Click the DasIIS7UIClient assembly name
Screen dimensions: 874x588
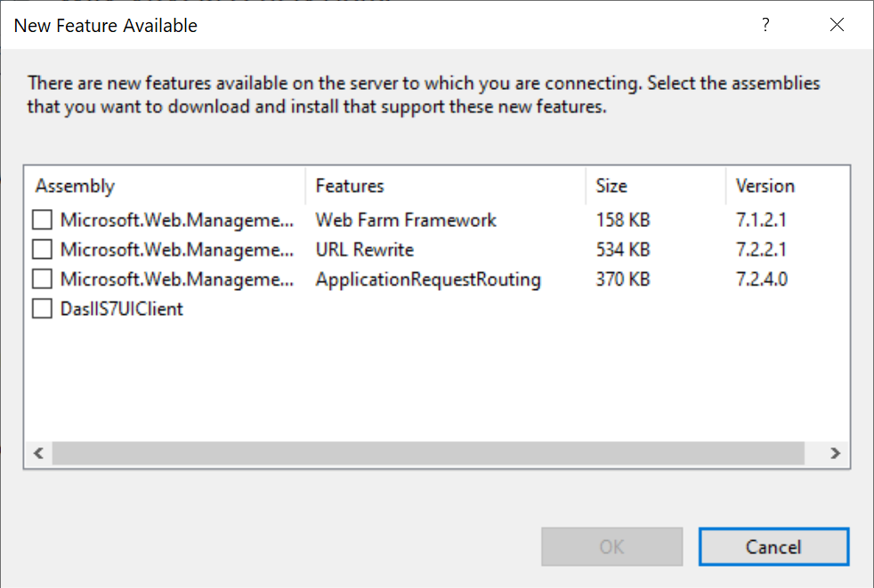[122, 310]
